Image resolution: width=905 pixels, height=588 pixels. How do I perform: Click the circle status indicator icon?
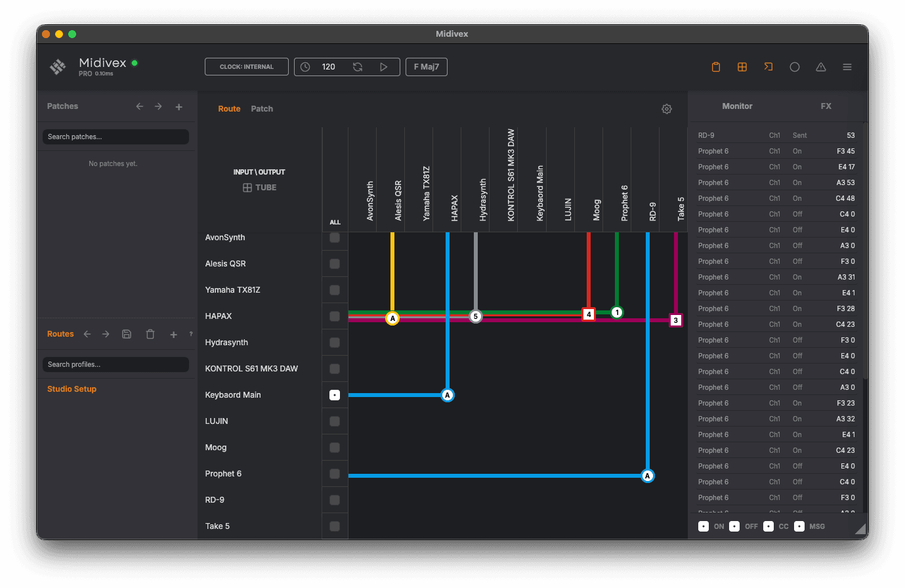pos(795,66)
